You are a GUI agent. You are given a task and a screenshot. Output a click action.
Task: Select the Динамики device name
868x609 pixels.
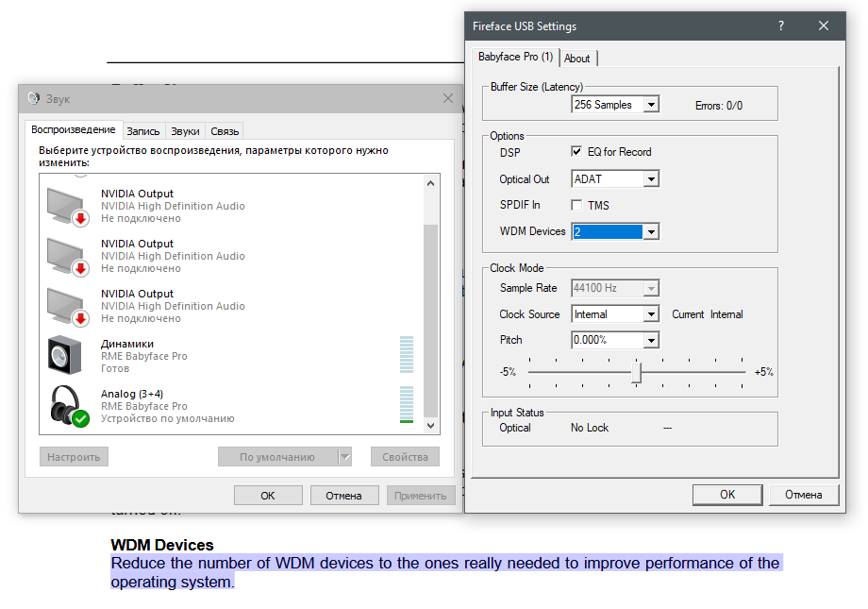pos(127,344)
